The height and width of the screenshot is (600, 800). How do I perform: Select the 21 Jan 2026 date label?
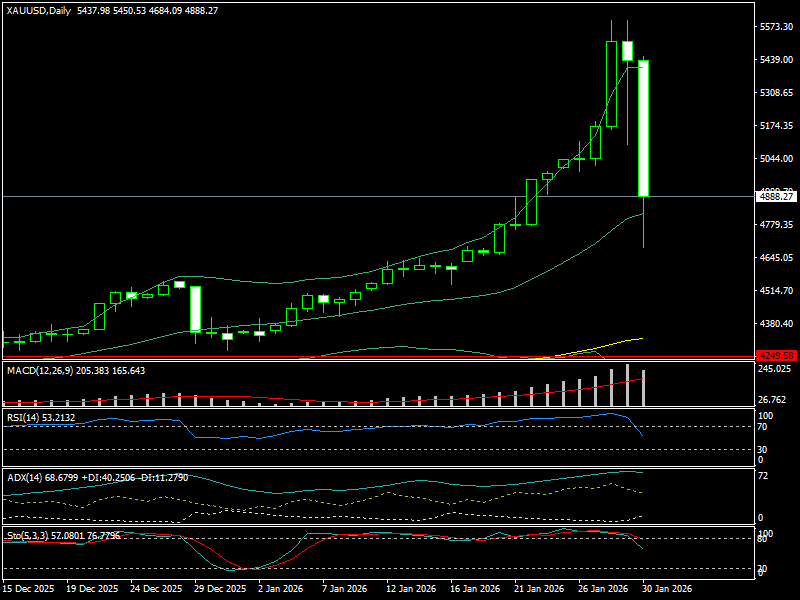click(539, 589)
